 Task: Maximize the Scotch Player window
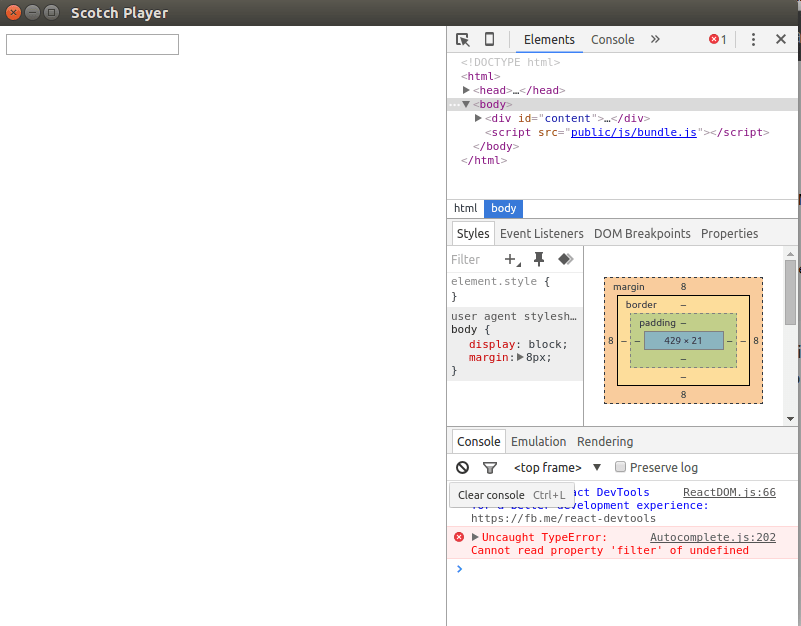click(51, 12)
